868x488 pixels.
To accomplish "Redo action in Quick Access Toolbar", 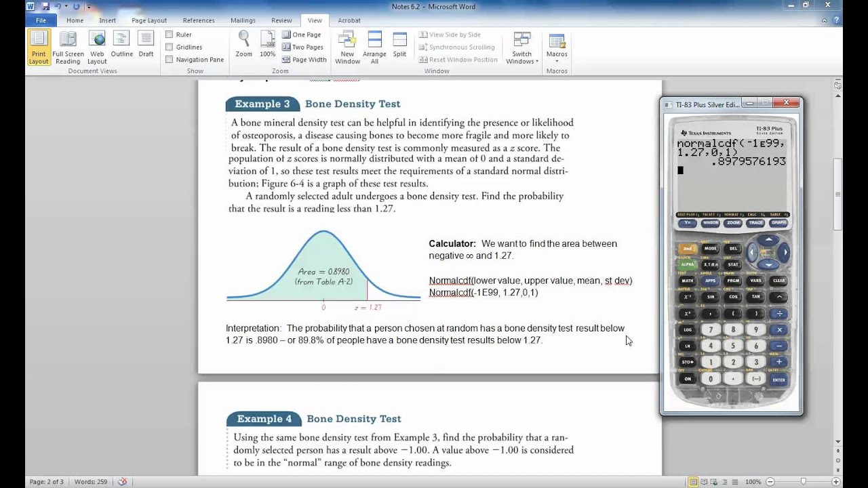I will pyautogui.click(x=77, y=6).
